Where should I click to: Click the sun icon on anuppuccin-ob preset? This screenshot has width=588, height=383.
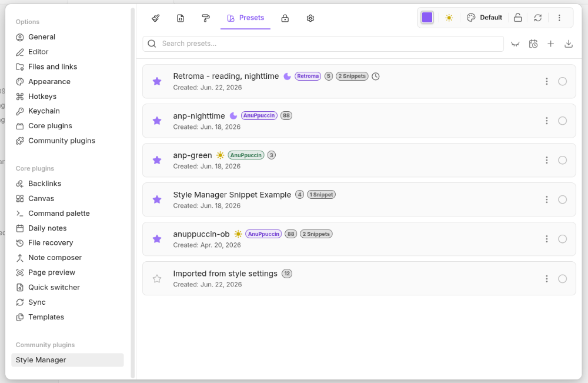[238, 234]
